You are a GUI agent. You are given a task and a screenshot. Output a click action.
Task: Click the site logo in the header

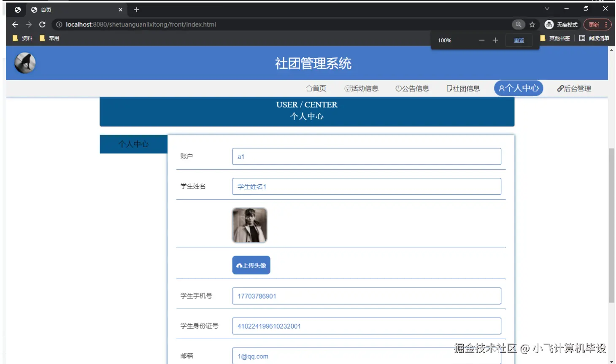pyautogui.click(x=24, y=62)
